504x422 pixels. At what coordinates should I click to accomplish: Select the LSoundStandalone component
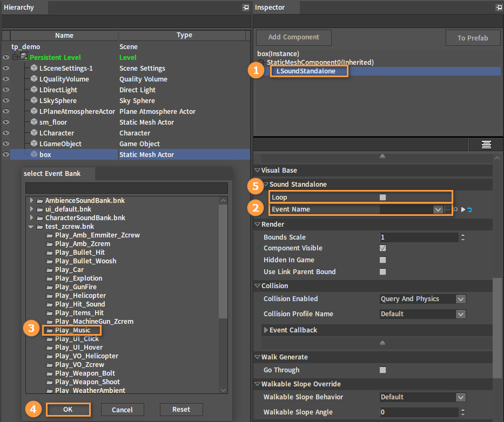[306, 71]
